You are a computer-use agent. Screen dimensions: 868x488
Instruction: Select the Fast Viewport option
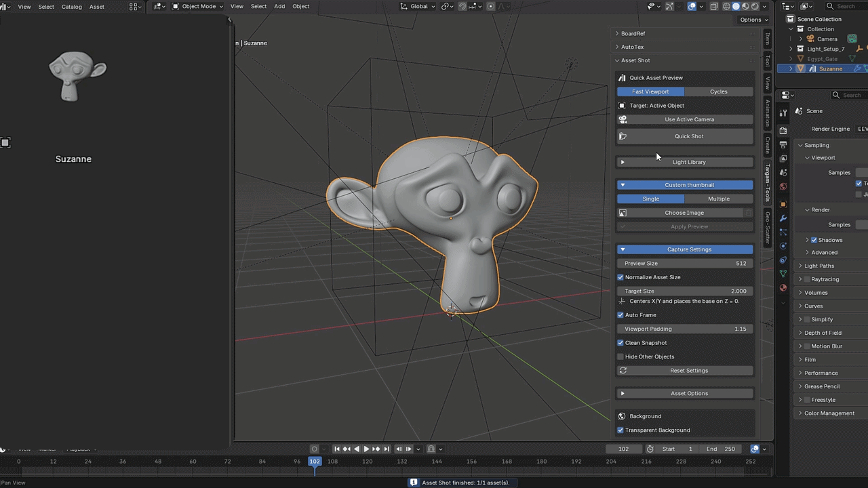click(650, 91)
